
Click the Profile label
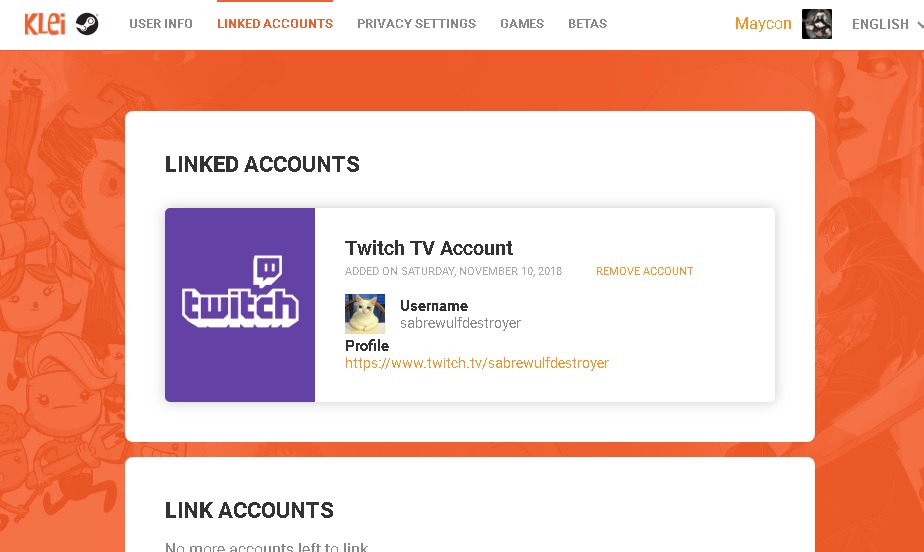point(367,346)
